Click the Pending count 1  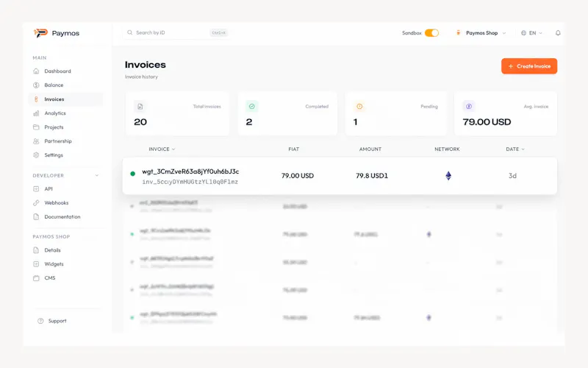(355, 122)
